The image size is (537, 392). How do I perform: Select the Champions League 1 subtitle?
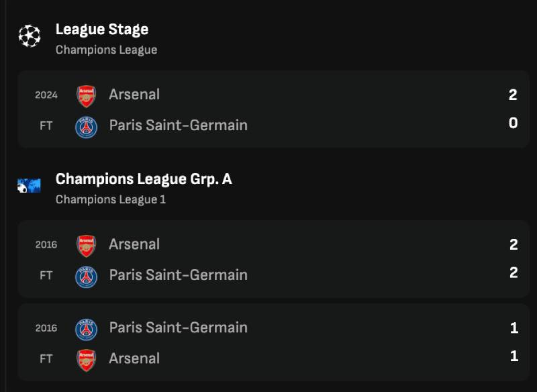click(x=110, y=199)
